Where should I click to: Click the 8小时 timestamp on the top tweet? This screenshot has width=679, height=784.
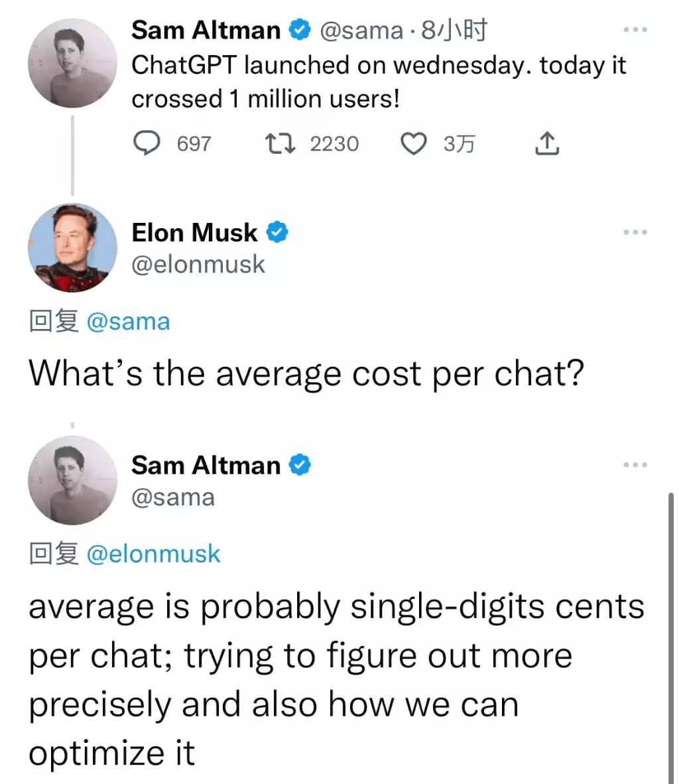pos(454,30)
